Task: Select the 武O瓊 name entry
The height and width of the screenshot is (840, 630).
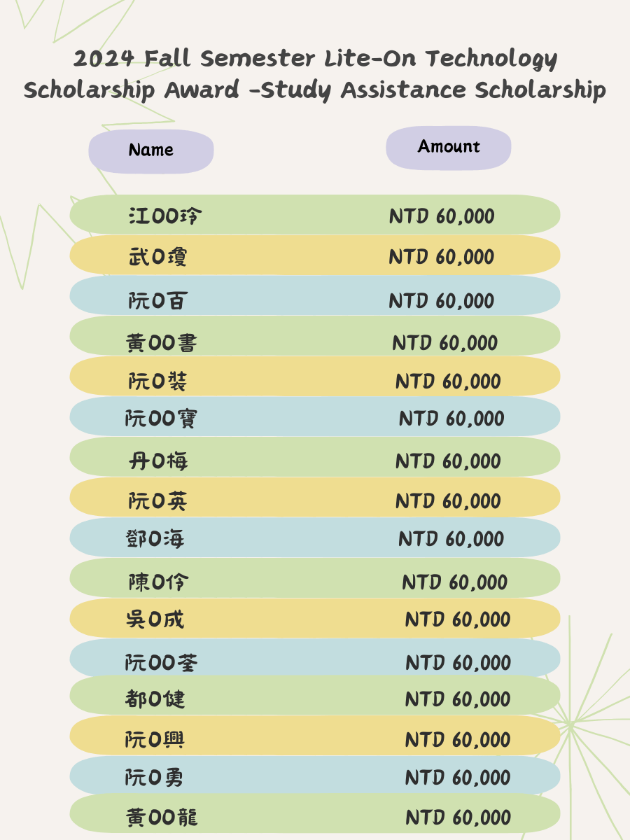Action: coord(157,257)
